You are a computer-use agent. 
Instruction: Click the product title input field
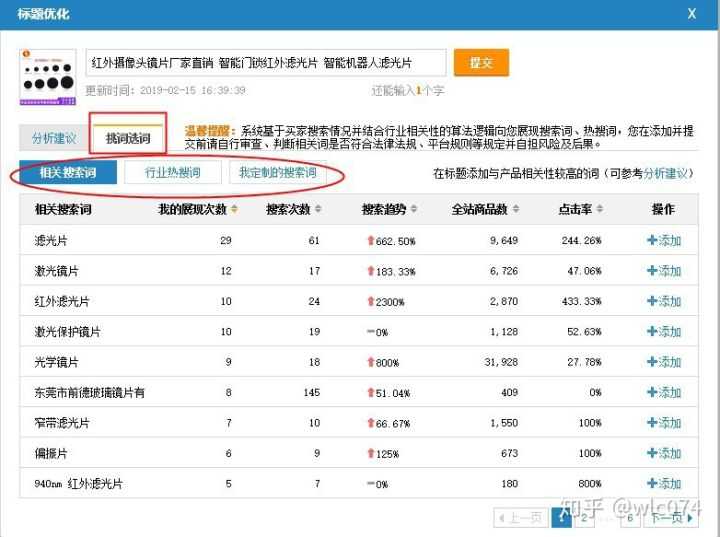pyautogui.click(x=266, y=62)
